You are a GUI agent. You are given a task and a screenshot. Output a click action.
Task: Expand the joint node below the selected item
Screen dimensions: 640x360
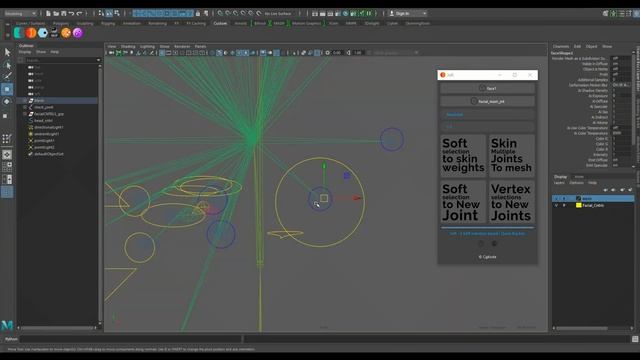[x=25, y=107]
